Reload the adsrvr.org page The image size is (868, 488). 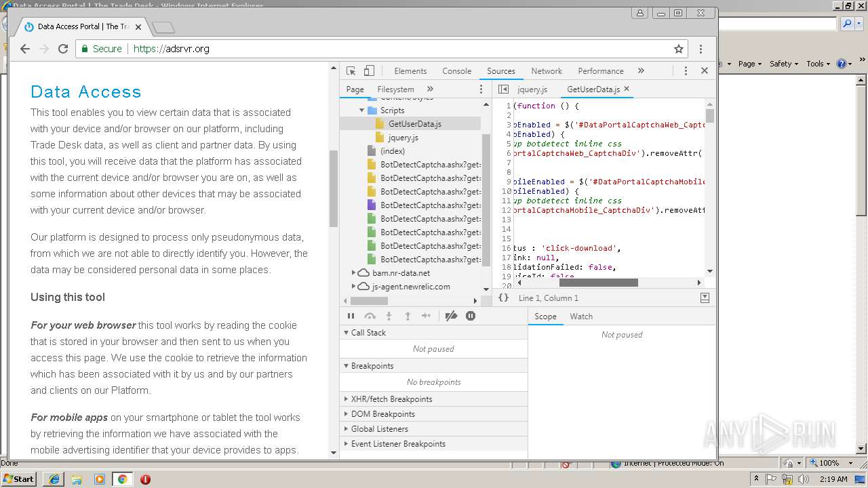click(x=63, y=49)
